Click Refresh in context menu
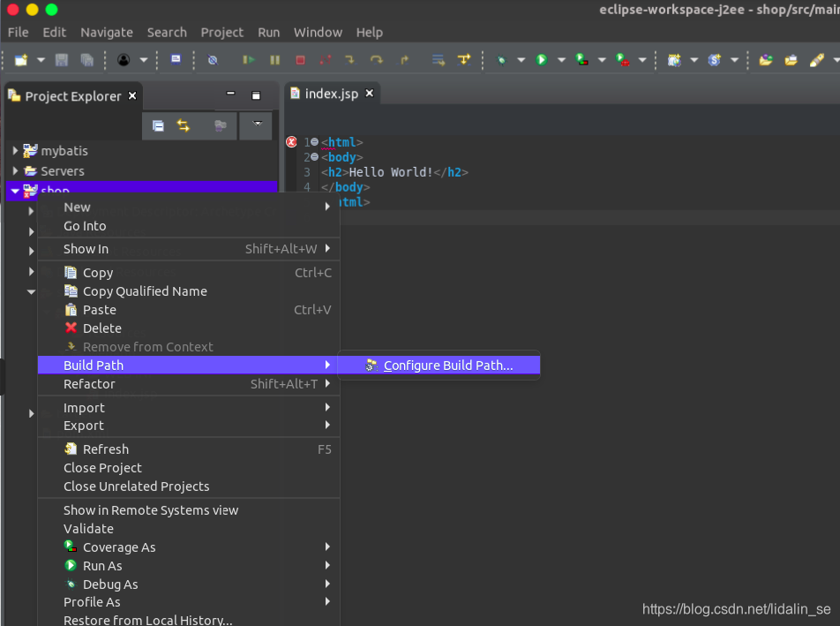The image size is (840, 626). pyautogui.click(x=189, y=449)
